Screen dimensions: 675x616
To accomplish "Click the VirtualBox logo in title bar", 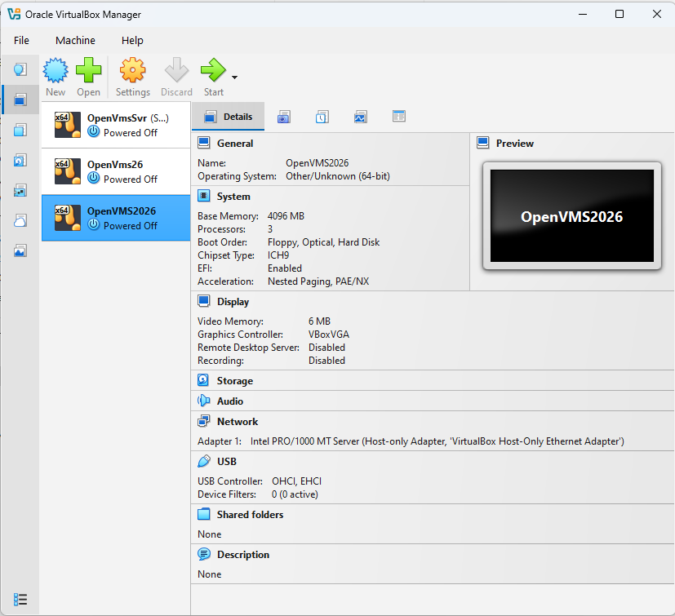I will pyautogui.click(x=14, y=14).
